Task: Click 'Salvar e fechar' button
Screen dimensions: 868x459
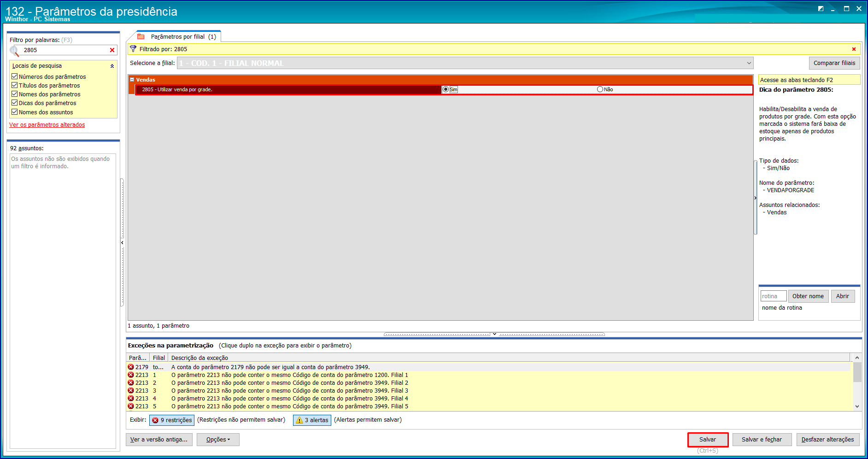Action: coord(762,440)
